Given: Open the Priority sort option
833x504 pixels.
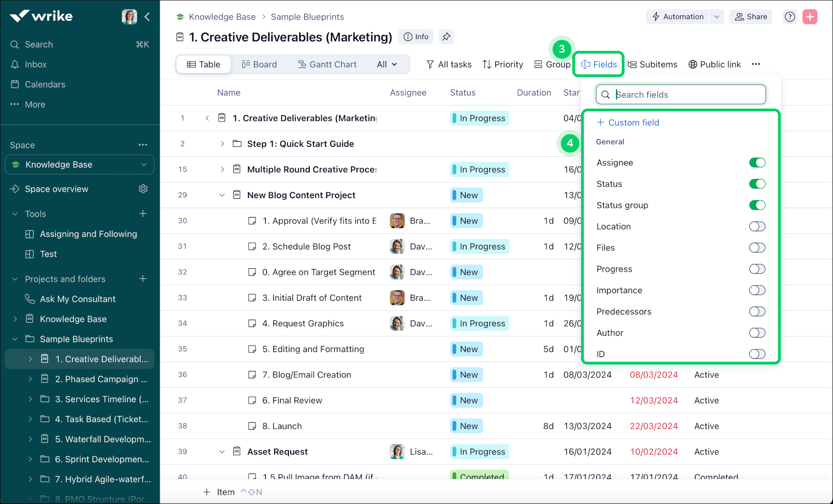Looking at the screenshot, I should pos(503,64).
